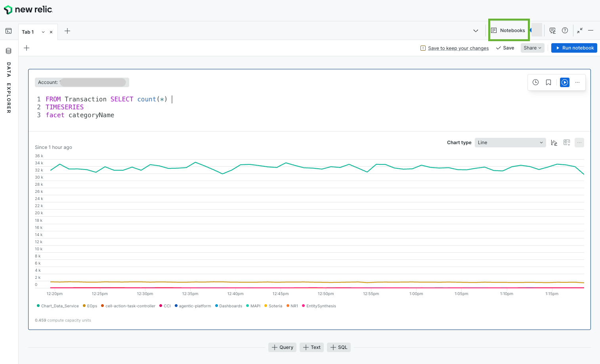The height and width of the screenshot is (364, 600).
Task: Click the bookmark icon on the query cell
Action: click(548, 82)
